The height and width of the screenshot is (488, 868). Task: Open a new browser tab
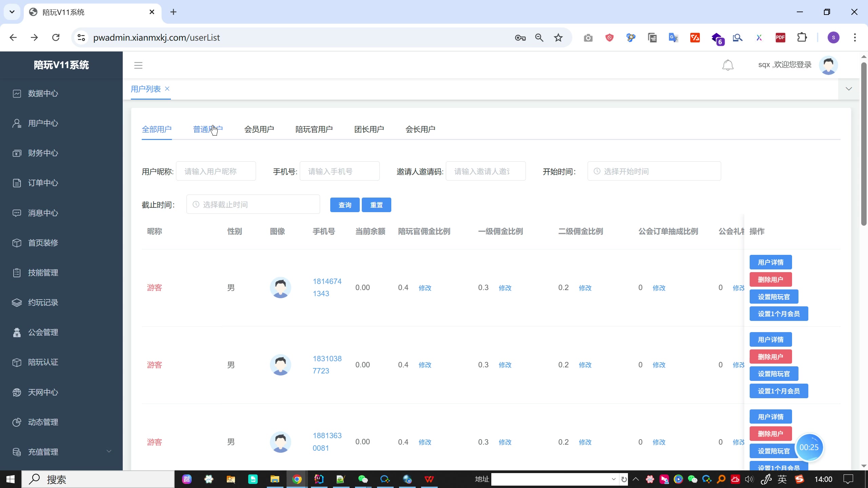[173, 12]
